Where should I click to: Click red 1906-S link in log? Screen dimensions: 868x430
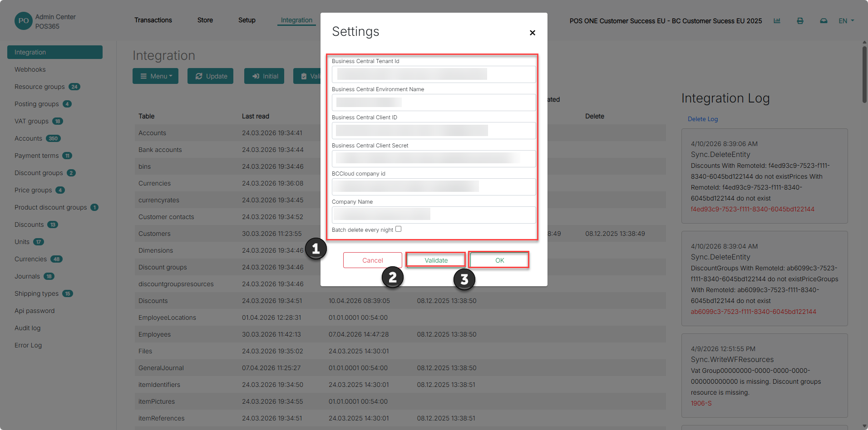[x=701, y=403]
